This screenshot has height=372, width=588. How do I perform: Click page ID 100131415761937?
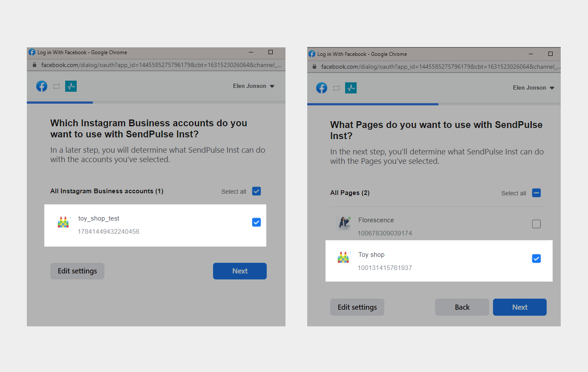pos(385,268)
